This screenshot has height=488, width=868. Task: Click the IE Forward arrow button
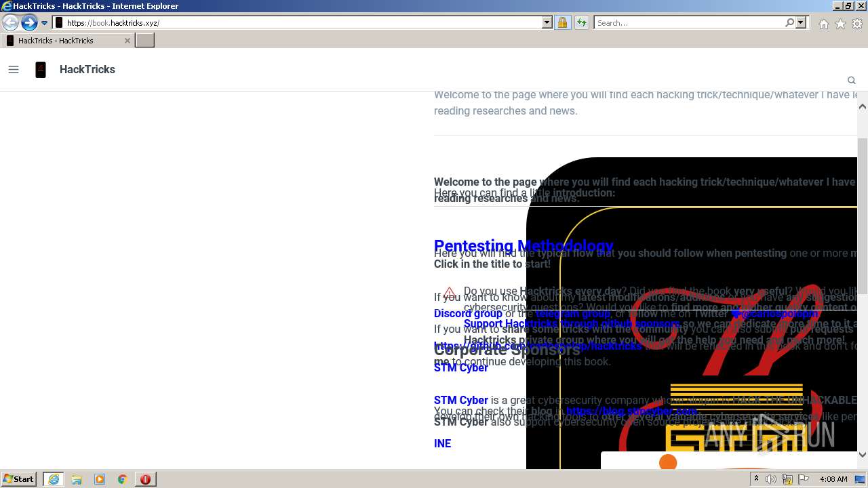28,22
